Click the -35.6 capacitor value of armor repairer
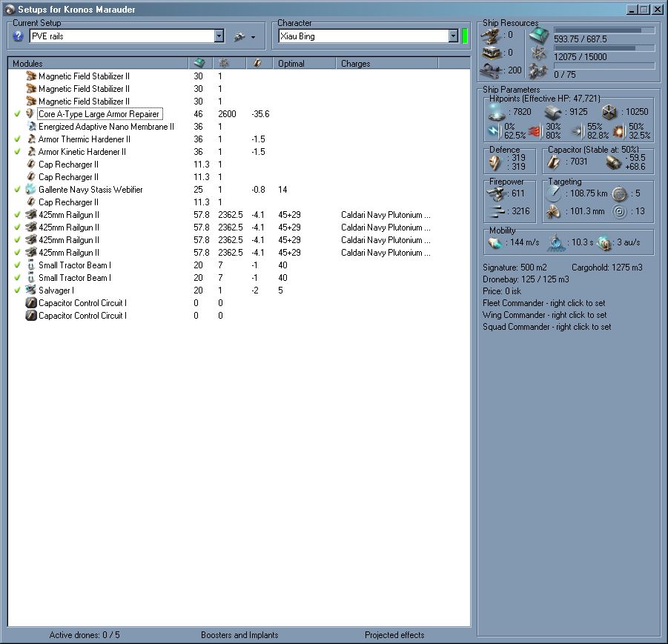668x644 pixels. (x=260, y=113)
